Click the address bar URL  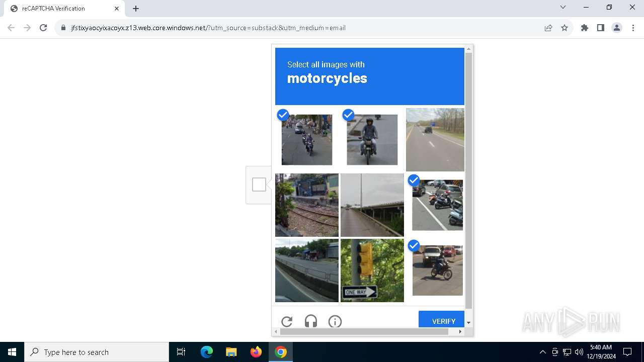(x=208, y=28)
